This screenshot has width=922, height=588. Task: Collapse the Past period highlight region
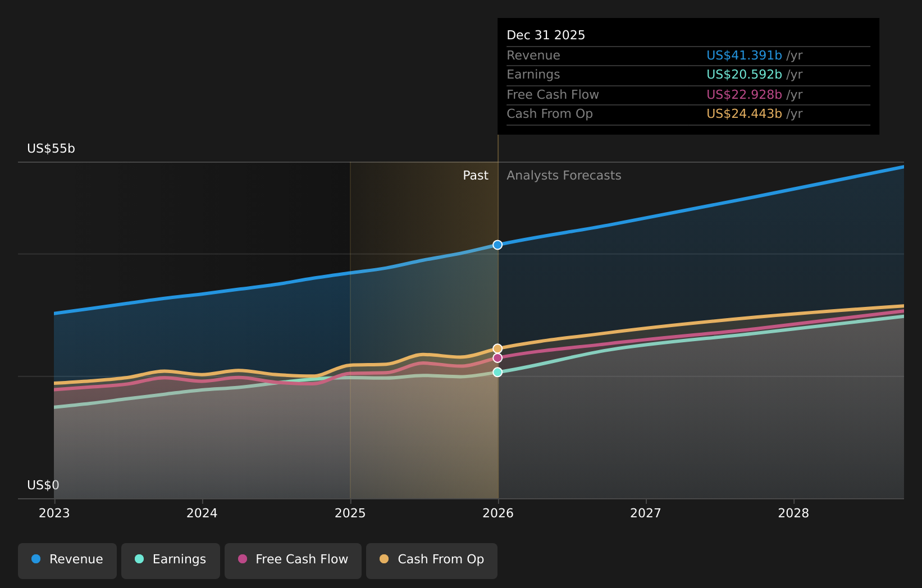424,328
